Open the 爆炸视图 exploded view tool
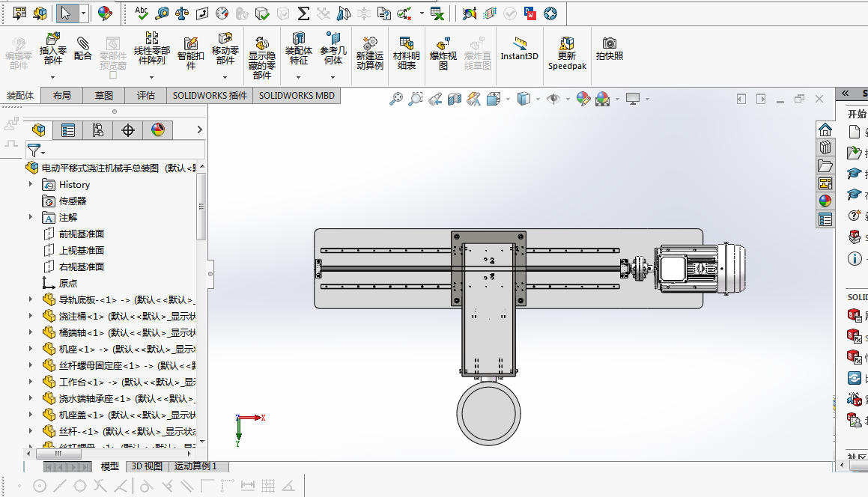 (x=443, y=53)
